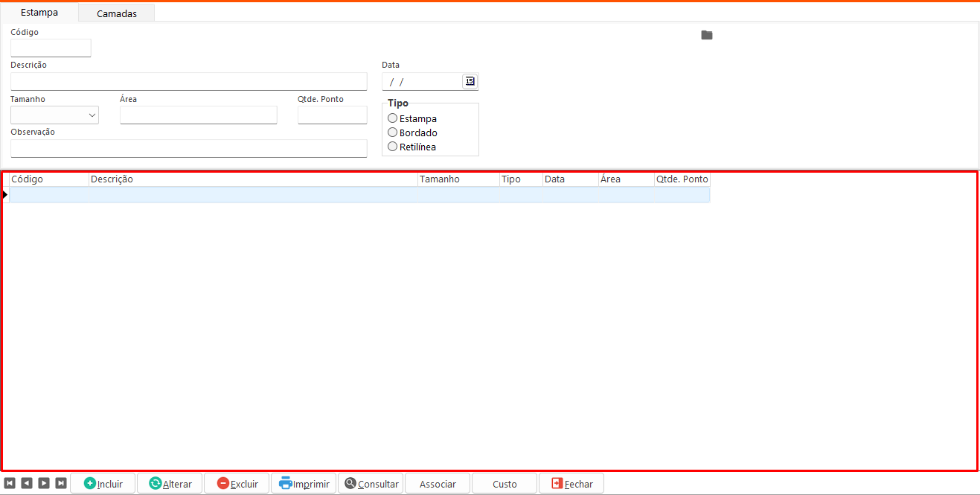Open the calendar picker for Data

470,81
